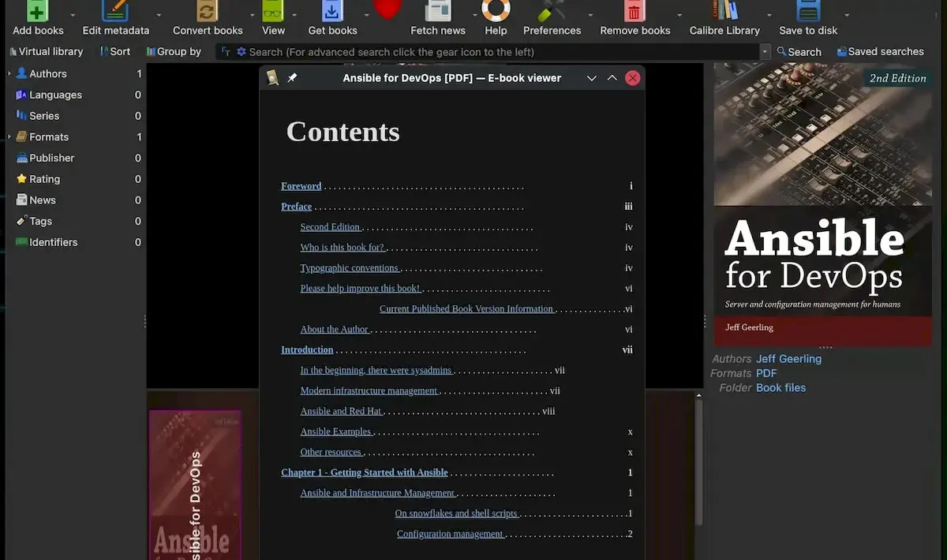Expand the Formats category in Tag browser
This screenshot has width=947, height=560.
click(x=9, y=136)
